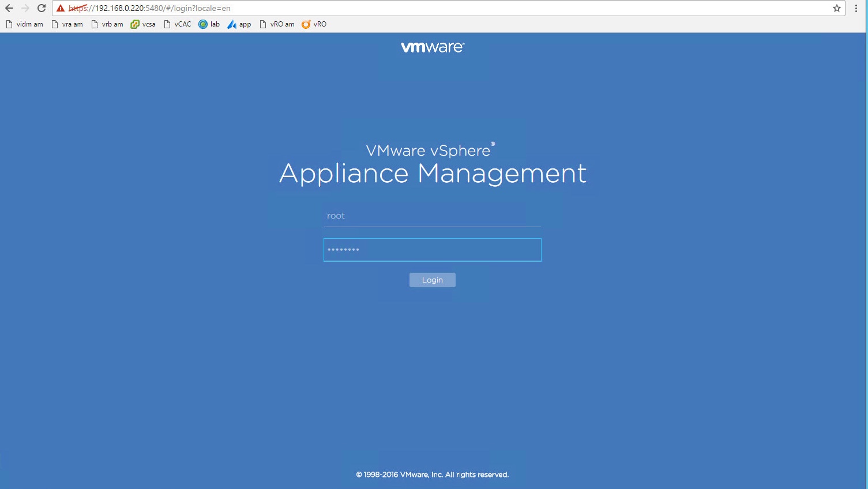Click the browser forward arrow

tap(25, 8)
